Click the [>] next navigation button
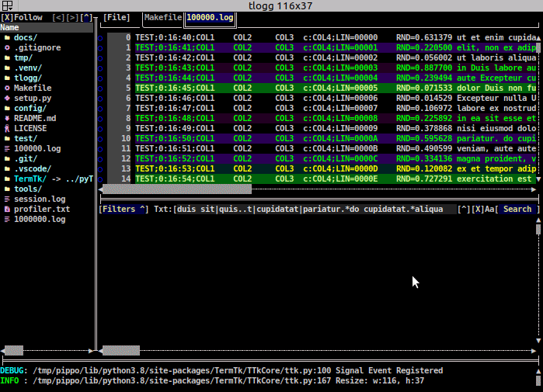Viewport: 543px width, 392px height. click(x=72, y=17)
